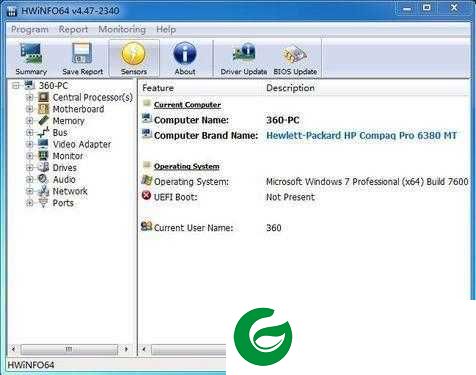
Task: Expand the Audio tree node
Action: [29, 179]
